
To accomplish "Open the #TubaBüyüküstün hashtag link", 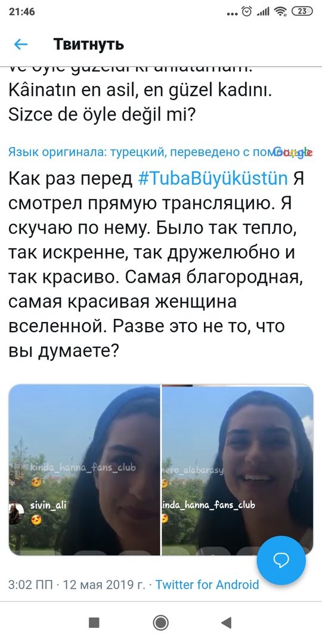I will 213,179.
